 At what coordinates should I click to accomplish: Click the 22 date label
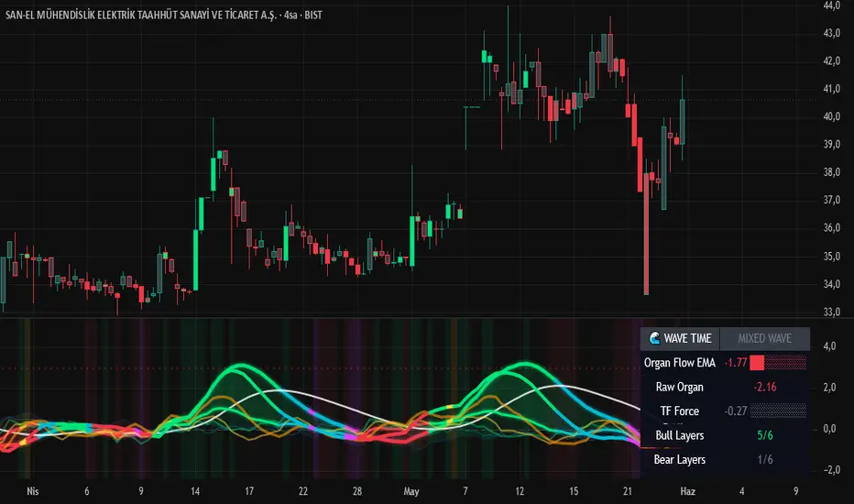pyautogui.click(x=302, y=491)
